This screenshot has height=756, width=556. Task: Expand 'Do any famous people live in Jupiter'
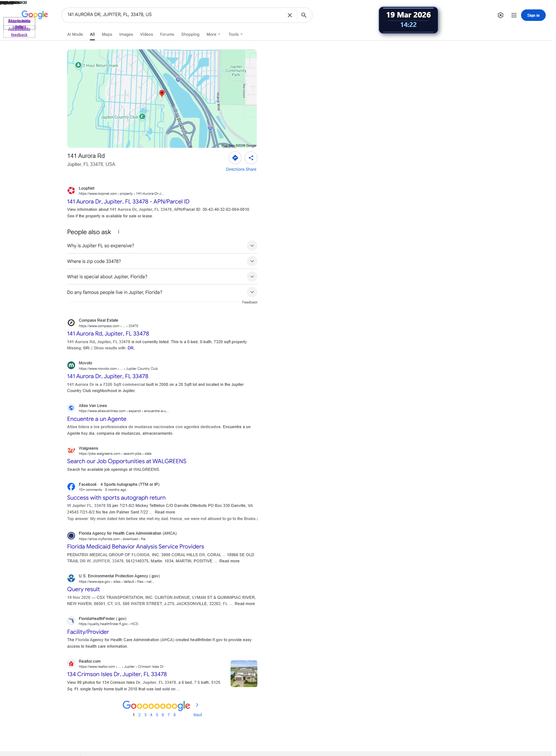click(162, 292)
